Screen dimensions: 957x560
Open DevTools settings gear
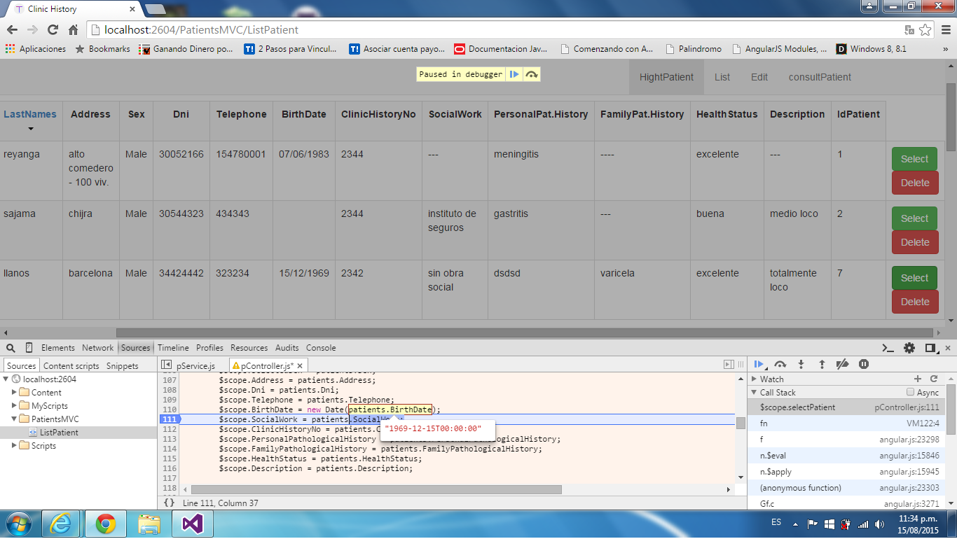[909, 348]
